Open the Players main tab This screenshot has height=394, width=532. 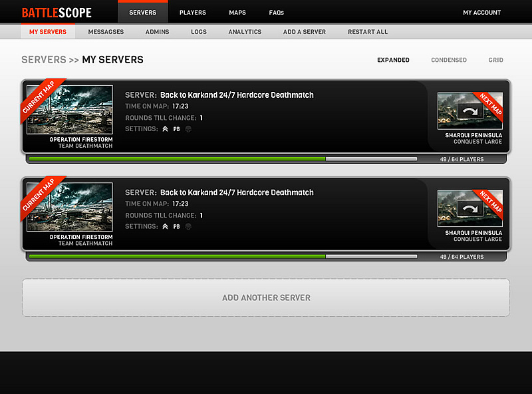[193, 13]
